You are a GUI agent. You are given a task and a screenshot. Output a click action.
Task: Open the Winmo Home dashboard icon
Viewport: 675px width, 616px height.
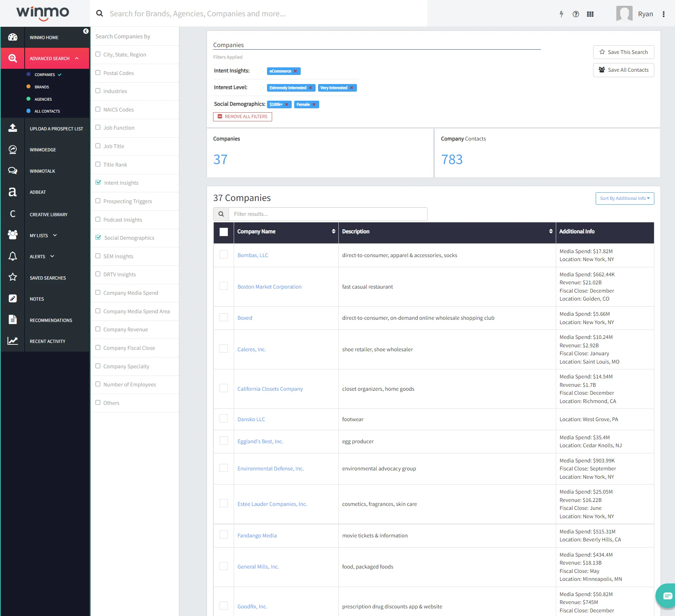[13, 37]
